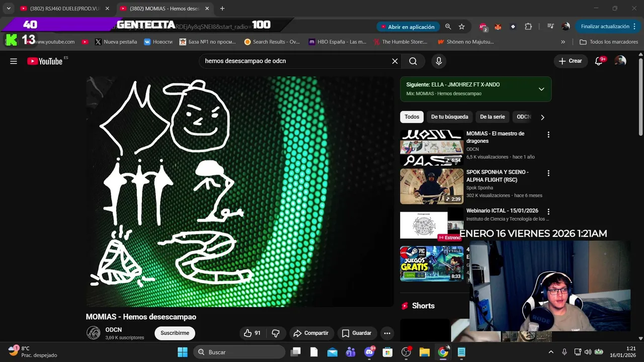Image resolution: width=644 pixels, height=362 pixels.
Task: Bookmark this page with the star icon
Action: point(462,27)
